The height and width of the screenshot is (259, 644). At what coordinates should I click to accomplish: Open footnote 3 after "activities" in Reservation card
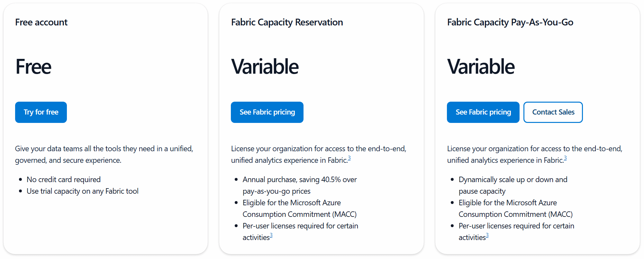tap(271, 235)
